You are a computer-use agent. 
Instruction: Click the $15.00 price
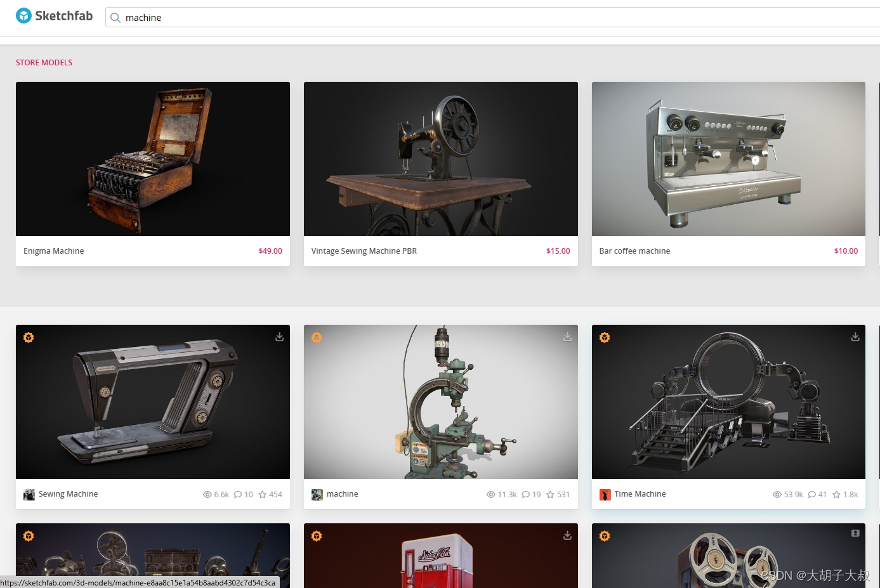tap(558, 251)
